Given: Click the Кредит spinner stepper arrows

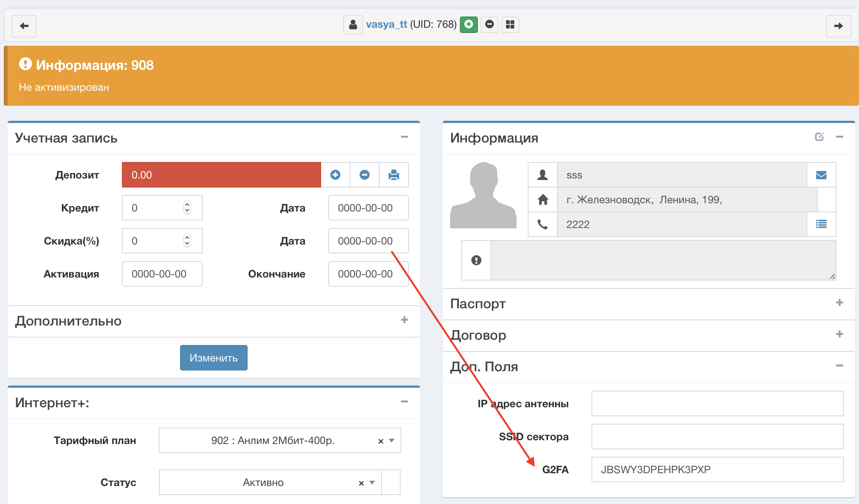Looking at the screenshot, I should click(187, 208).
